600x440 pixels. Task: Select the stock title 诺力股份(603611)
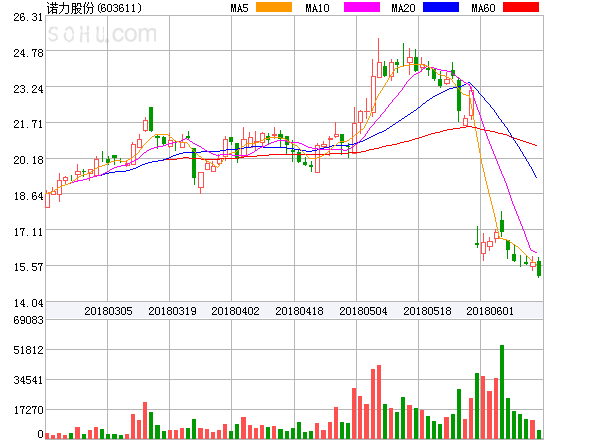(94, 8)
